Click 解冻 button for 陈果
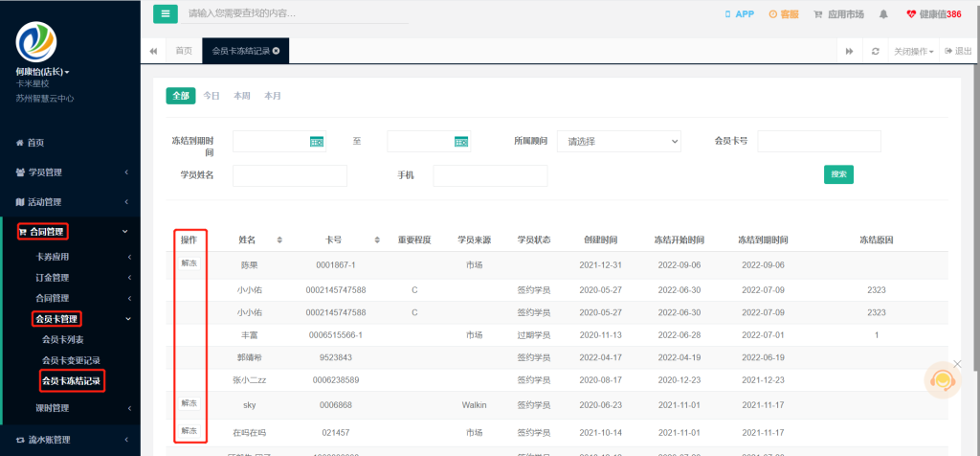The height and width of the screenshot is (456, 980). click(x=189, y=263)
